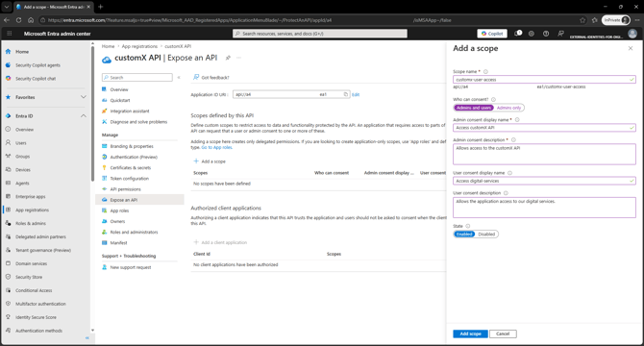Click the browser home icon
The height and width of the screenshot is (346, 644).
pos(31,20)
